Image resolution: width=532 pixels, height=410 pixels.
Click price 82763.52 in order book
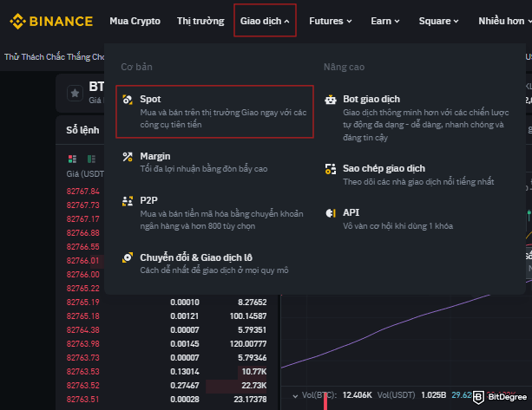coord(83,386)
